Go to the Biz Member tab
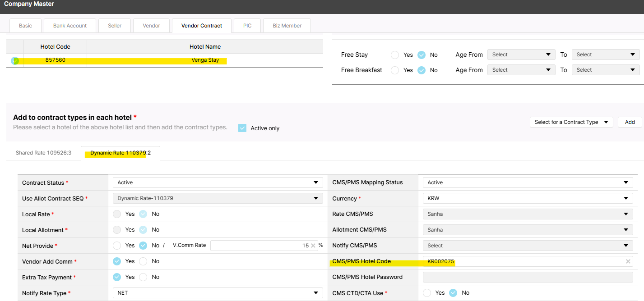644x301 pixels. click(x=287, y=26)
